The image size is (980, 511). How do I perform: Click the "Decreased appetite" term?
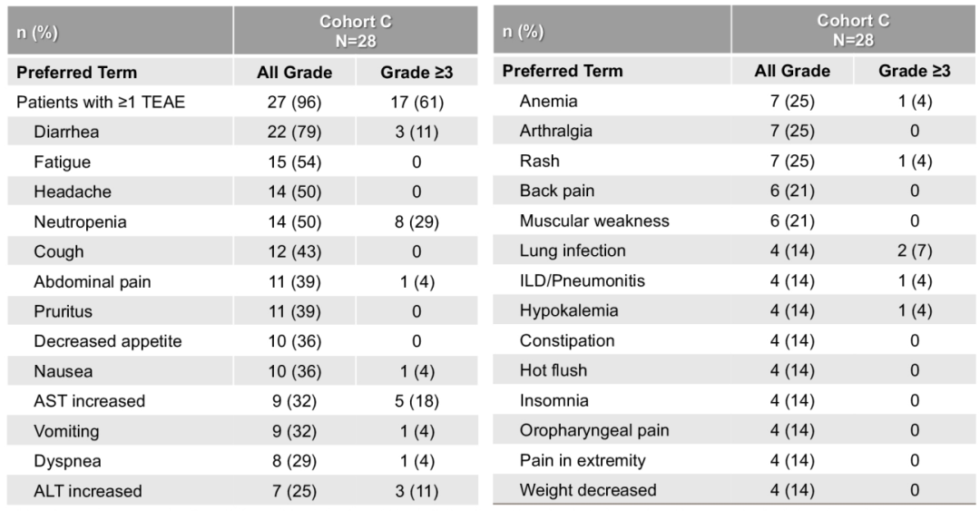point(108,341)
